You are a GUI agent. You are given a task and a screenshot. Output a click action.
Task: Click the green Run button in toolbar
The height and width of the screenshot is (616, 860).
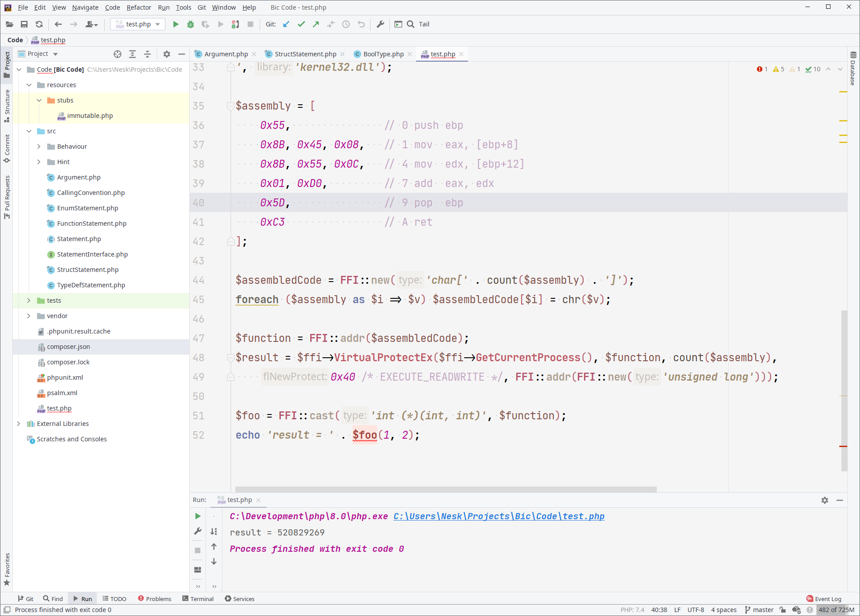pyautogui.click(x=176, y=24)
